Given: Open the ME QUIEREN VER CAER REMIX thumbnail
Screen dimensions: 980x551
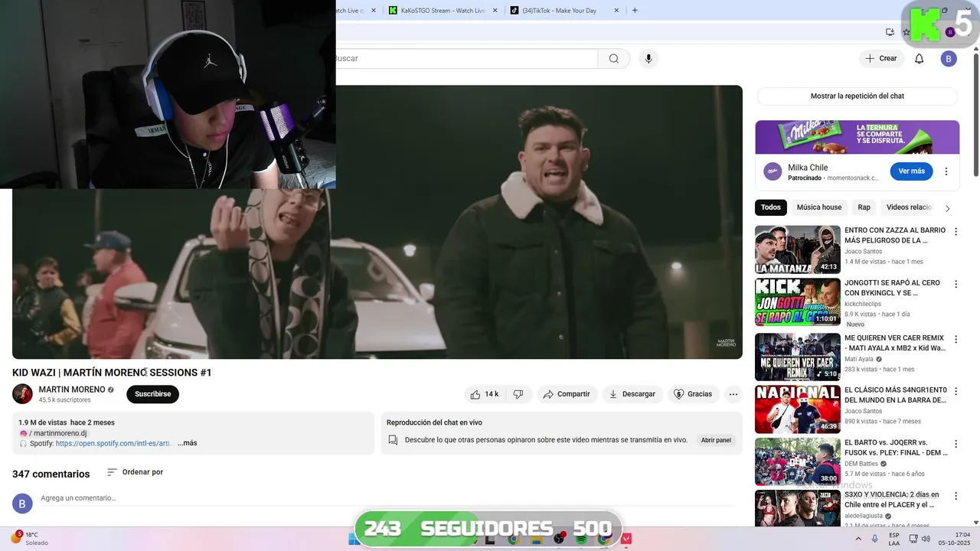Looking at the screenshot, I should pos(798,357).
